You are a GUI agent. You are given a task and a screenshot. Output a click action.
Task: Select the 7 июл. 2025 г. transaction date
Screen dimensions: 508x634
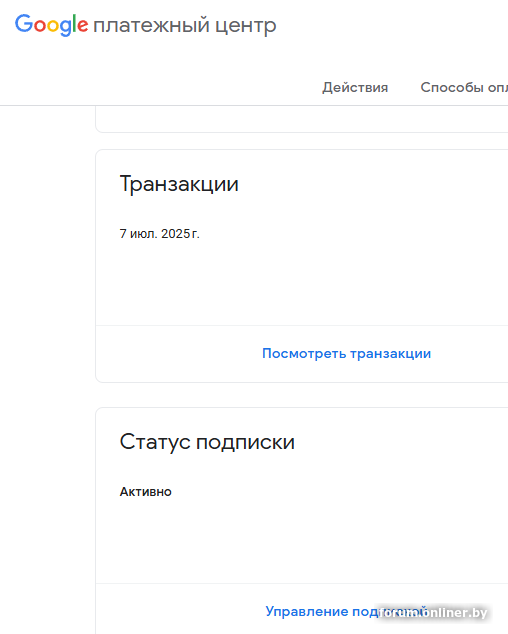[x=160, y=234]
